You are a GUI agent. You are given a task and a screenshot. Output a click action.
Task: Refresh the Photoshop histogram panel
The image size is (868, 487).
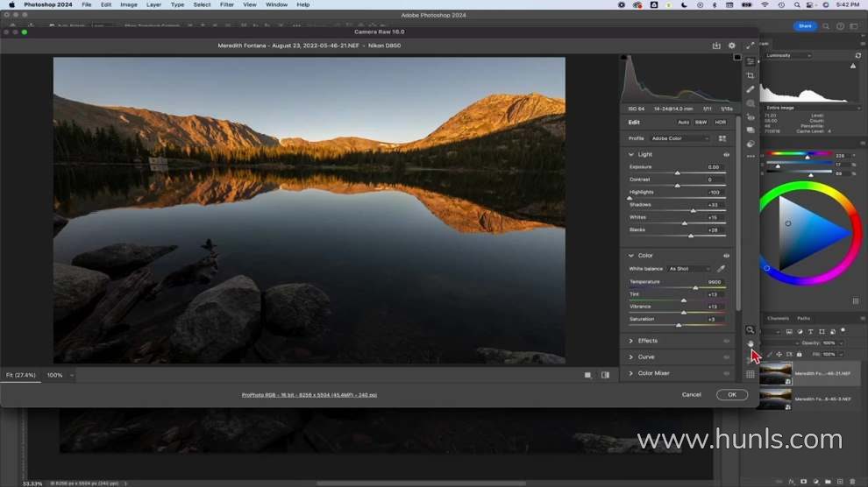coord(857,56)
